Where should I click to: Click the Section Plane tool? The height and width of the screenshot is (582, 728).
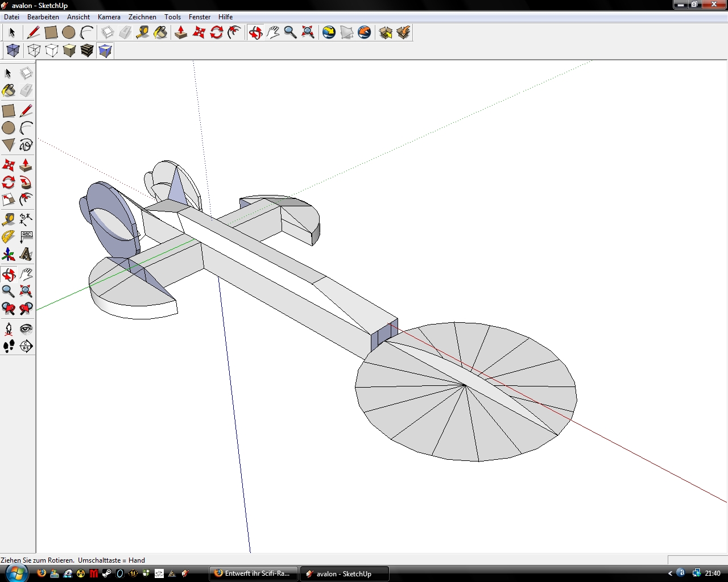[26, 346]
